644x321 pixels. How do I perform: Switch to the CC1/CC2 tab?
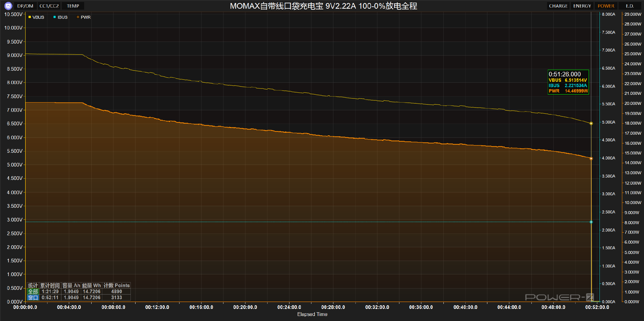(x=49, y=6)
